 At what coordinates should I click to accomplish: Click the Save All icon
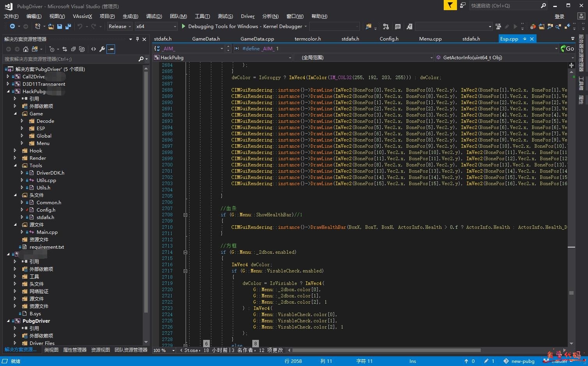click(x=68, y=26)
